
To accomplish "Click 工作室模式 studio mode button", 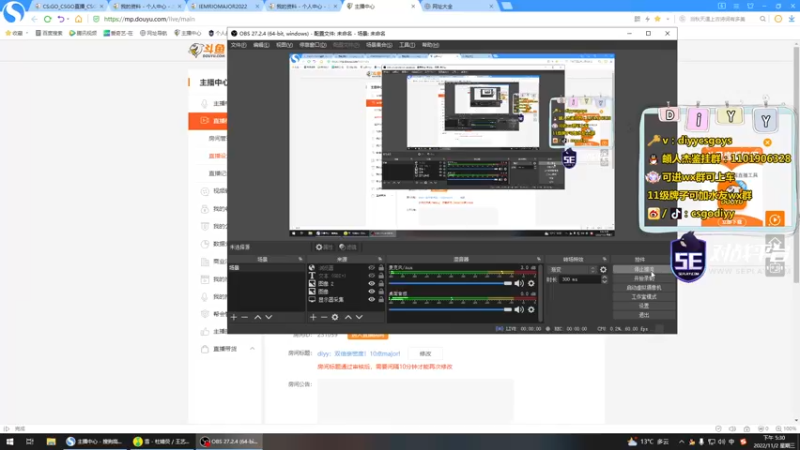I will [x=644, y=297].
